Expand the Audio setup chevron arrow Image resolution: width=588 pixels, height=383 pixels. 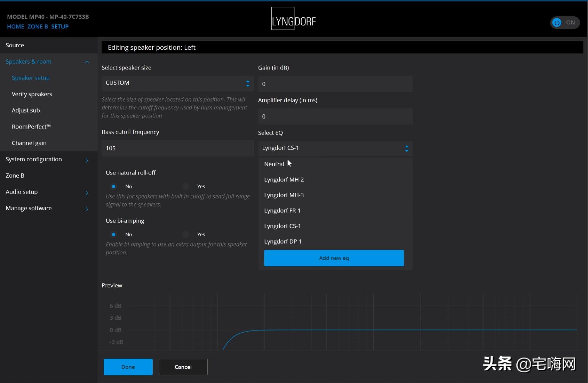[87, 193]
